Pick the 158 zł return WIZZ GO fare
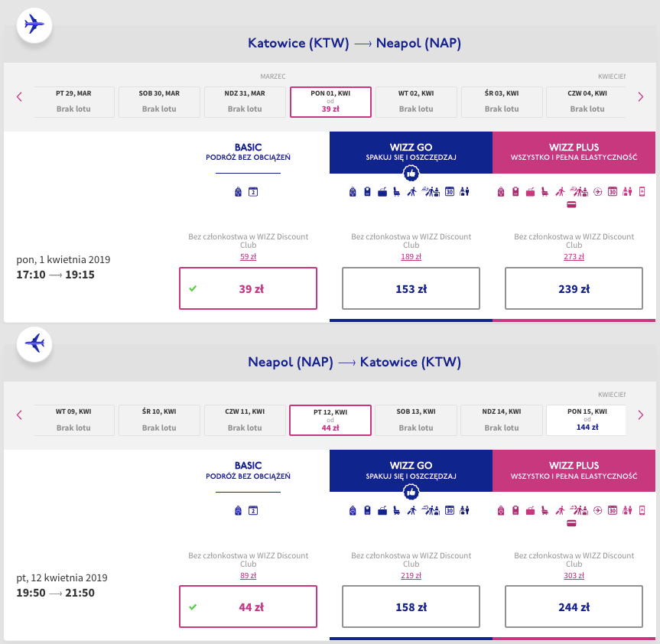The width and height of the screenshot is (660, 644). click(411, 607)
